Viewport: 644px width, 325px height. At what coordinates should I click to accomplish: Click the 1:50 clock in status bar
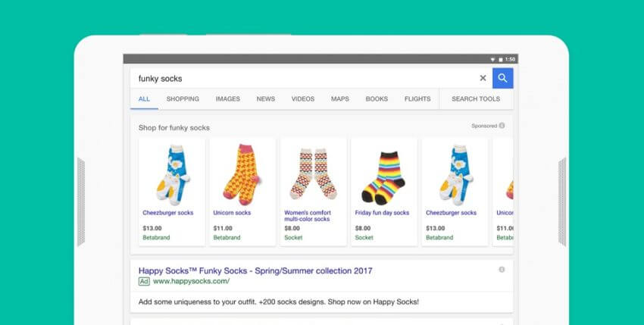point(510,60)
